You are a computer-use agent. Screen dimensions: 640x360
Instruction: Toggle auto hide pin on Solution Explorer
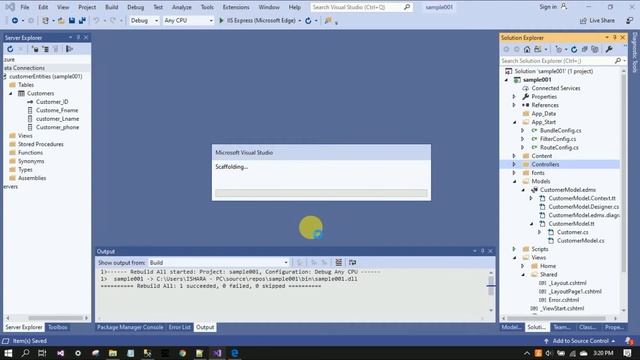coord(615,38)
